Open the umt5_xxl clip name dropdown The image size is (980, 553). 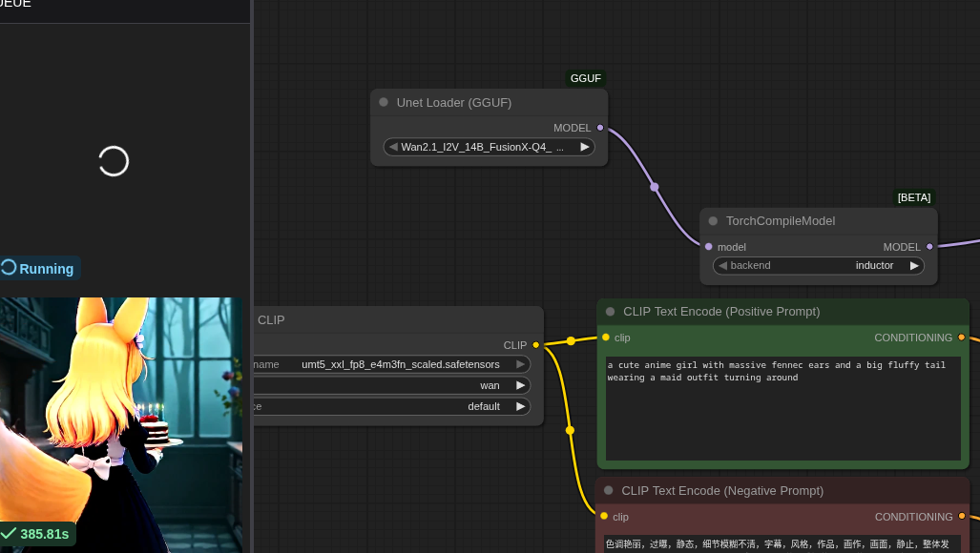pos(392,364)
